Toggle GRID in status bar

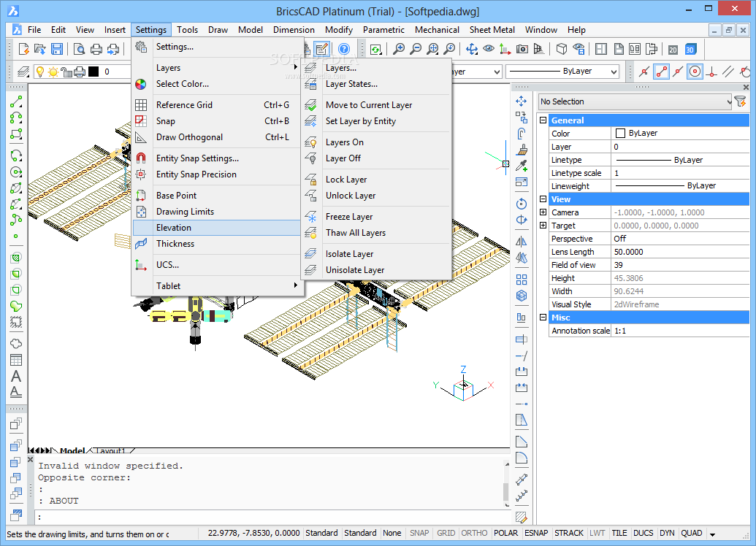pos(446,533)
